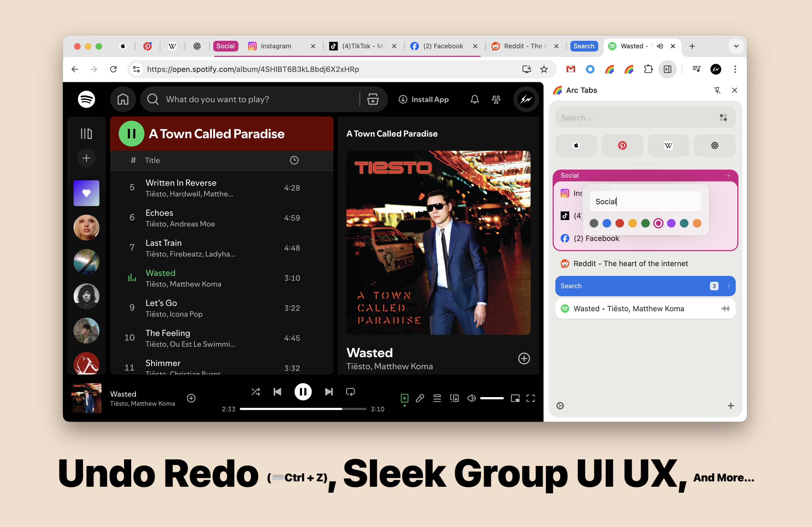This screenshot has width=812, height=527.
Task: Open tab search dropdown arrow
Action: click(736, 46)
